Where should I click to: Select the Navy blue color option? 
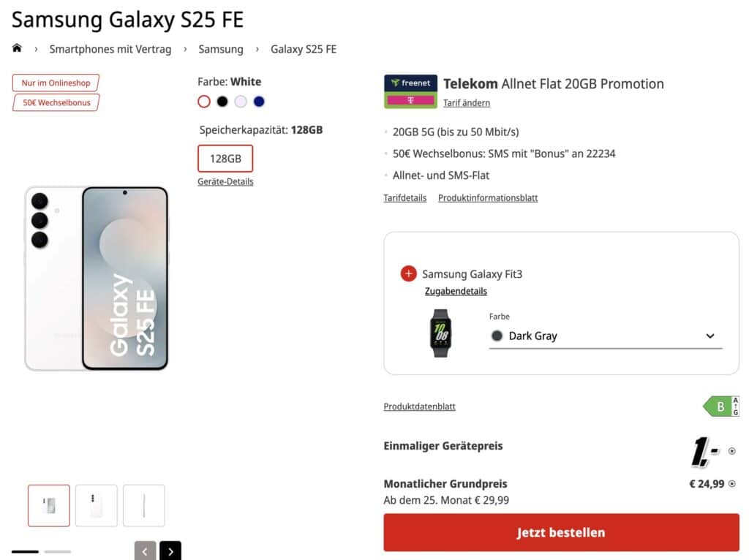[x=259, y=102]
